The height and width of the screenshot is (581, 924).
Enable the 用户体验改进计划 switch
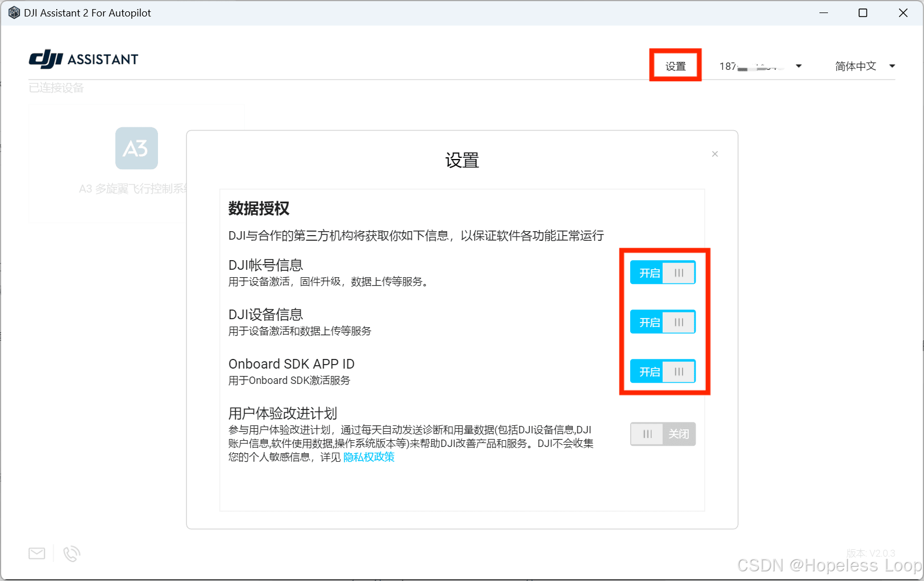(x=663, y=434)
